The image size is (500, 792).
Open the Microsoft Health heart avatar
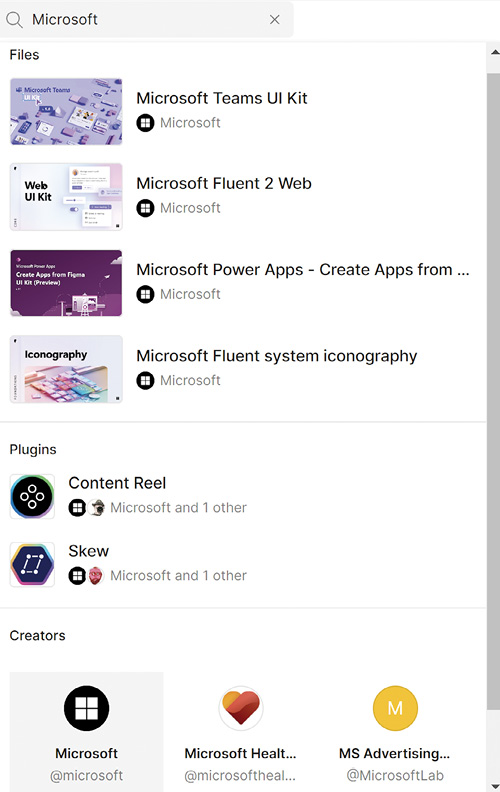pos(241,708)
